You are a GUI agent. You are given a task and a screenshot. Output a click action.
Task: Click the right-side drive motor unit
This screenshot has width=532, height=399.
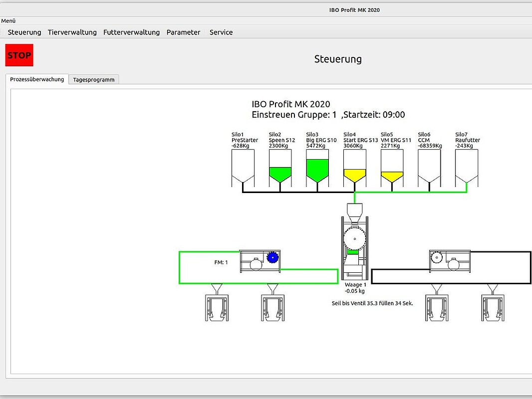(450, 261)
